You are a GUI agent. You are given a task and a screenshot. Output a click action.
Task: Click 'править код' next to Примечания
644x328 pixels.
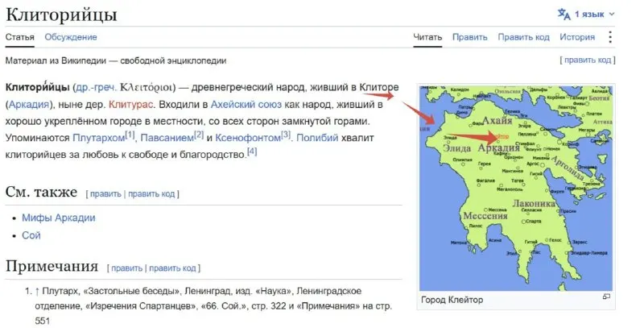(x=172, y=268)
